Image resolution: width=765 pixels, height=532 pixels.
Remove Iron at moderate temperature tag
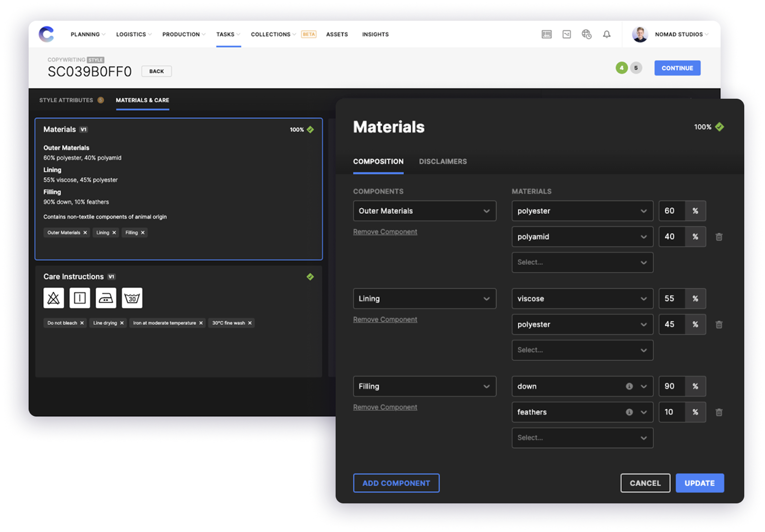201,323
